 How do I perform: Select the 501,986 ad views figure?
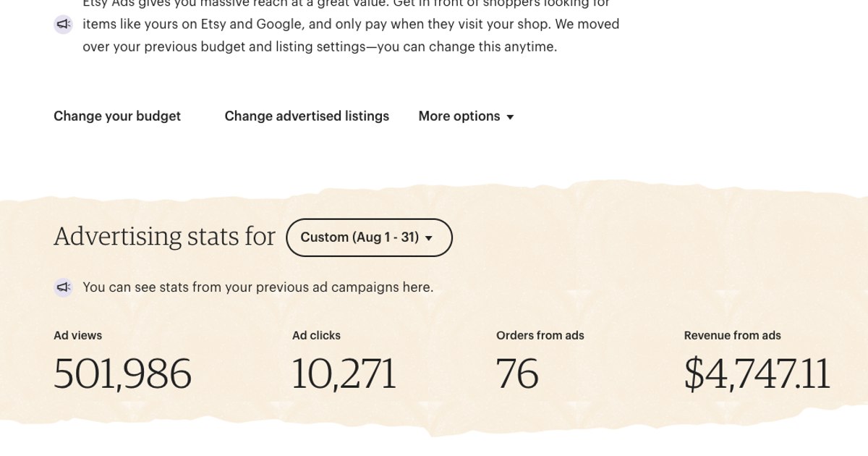(x=122, y=374)
